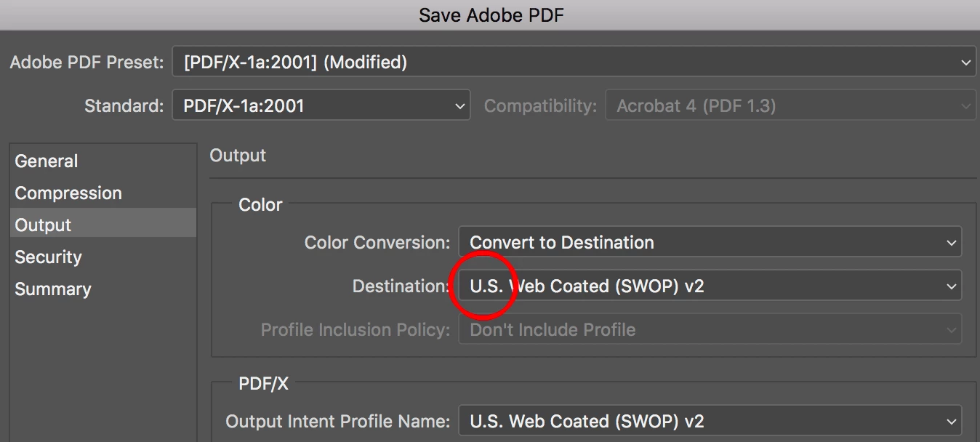The height and width of the screenshot is (442, 980).
Task: Click the PDF/X group label
Action: coord(263,384)
